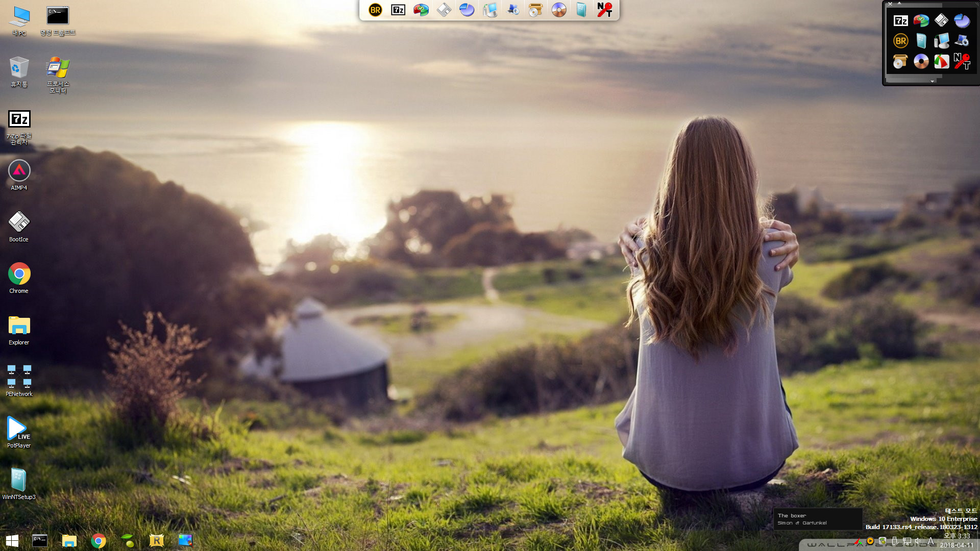This screenshot has width=980, height=551.
Task: Click 'The boxer' now-playing song popup
Action: [x=818, y=519]
